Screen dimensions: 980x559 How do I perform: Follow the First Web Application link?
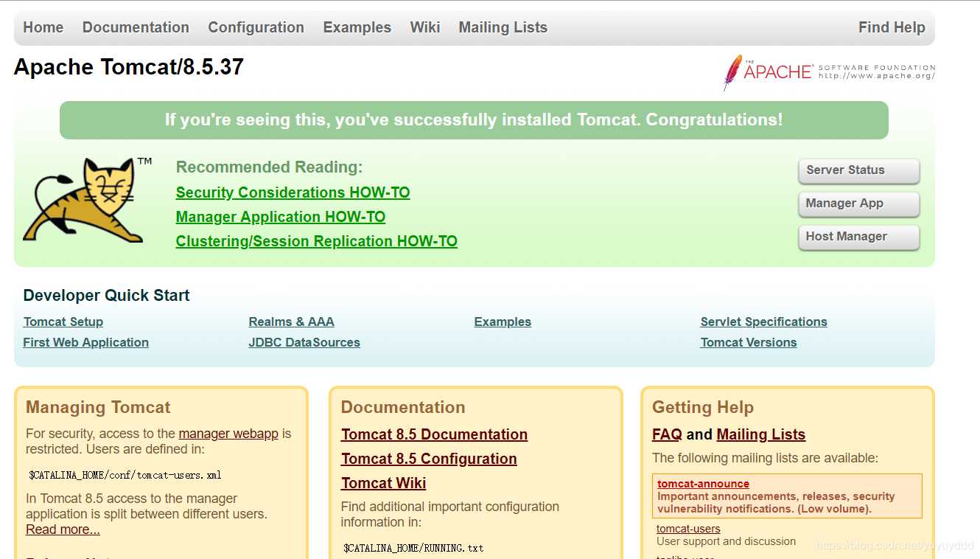pos(85,342)
